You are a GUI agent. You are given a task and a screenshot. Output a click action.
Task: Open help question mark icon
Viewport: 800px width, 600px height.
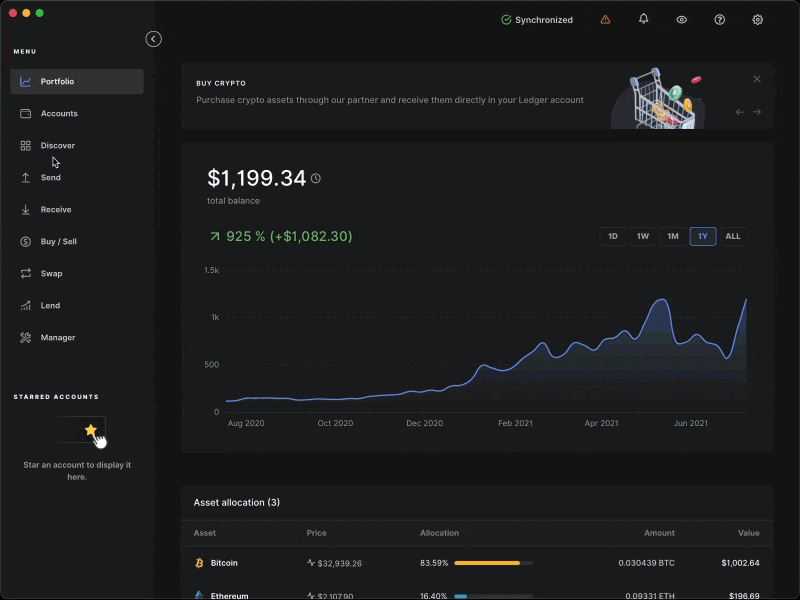[x=719, y=20]
